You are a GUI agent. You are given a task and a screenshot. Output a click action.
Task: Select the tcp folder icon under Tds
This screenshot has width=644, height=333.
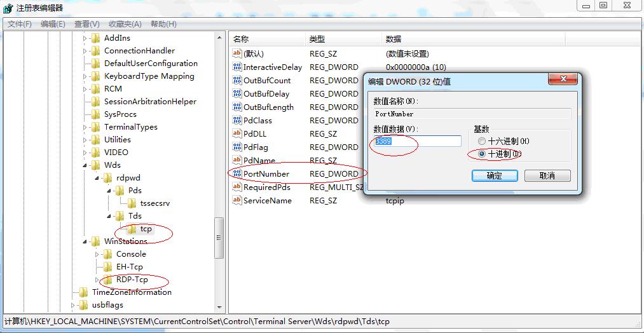pyautogui.click(x=132, y=228)
